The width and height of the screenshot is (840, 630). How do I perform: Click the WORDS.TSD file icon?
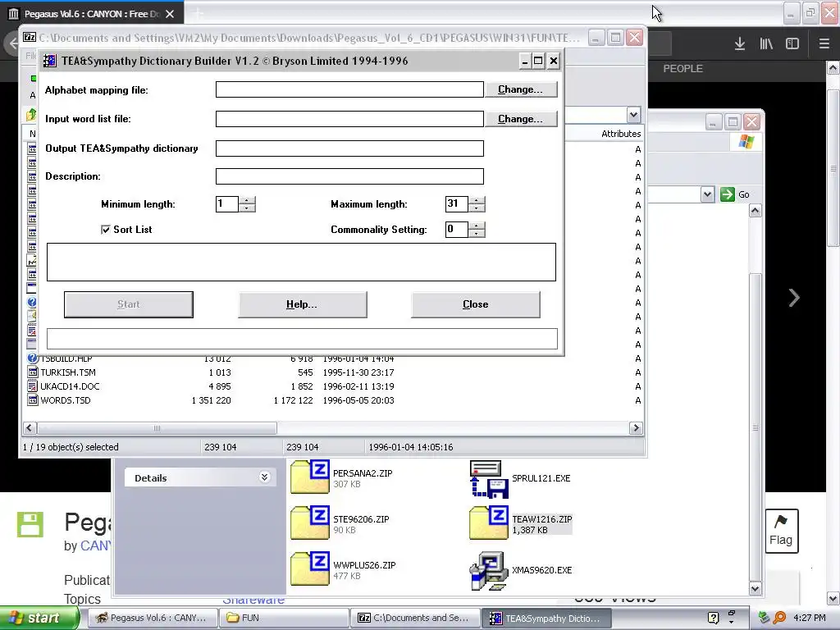[x=33, y=400]
